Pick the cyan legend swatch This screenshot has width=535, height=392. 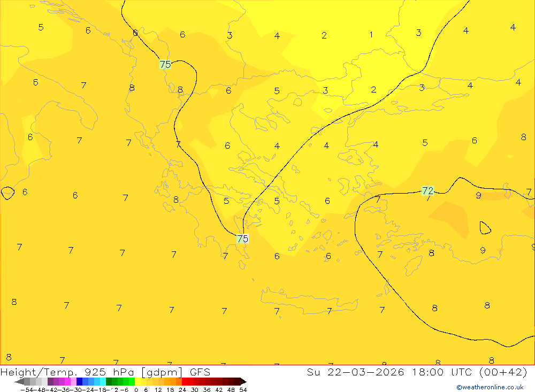coord(103,382)
